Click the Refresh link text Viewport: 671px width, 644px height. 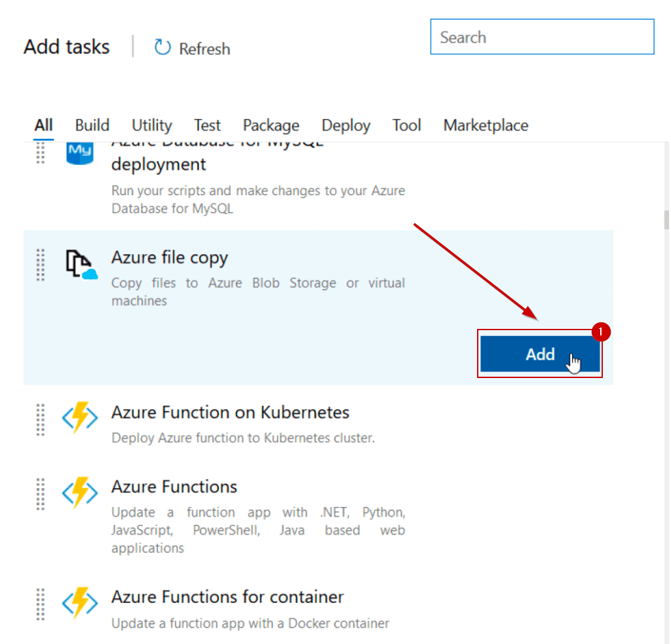(x=204, y=49)
